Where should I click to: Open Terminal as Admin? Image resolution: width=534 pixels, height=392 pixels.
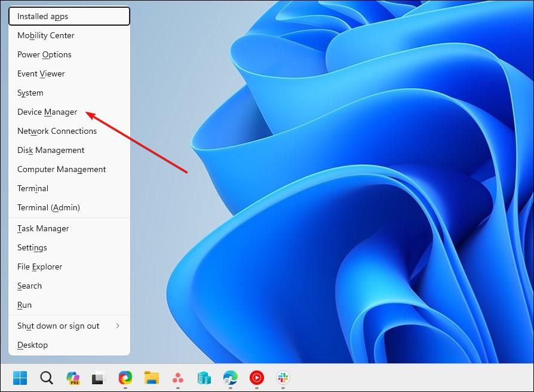click(48, 207)
